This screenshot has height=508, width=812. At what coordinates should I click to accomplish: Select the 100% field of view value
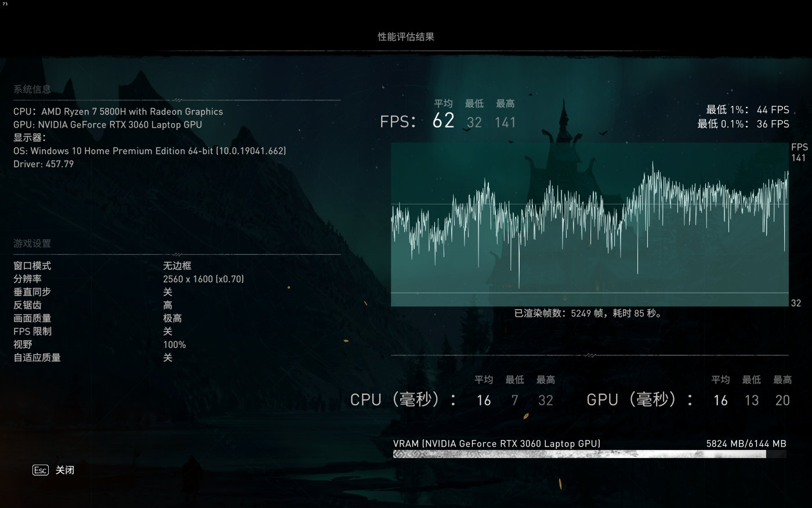point(175,345)
